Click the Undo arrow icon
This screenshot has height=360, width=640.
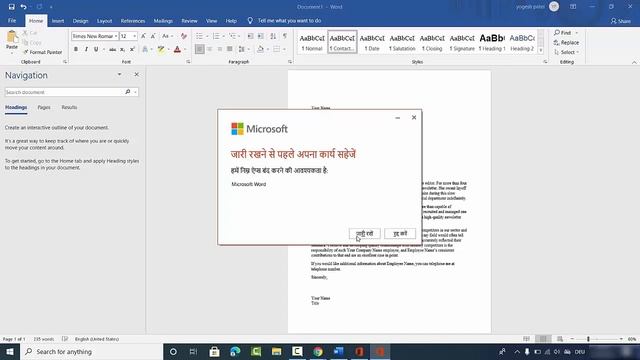23,7
